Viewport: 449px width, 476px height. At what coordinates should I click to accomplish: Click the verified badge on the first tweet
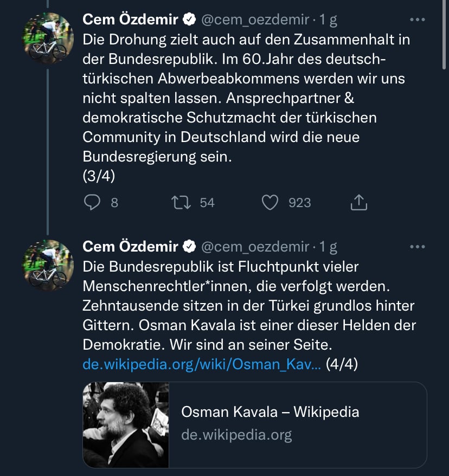[x=189, y=20]
